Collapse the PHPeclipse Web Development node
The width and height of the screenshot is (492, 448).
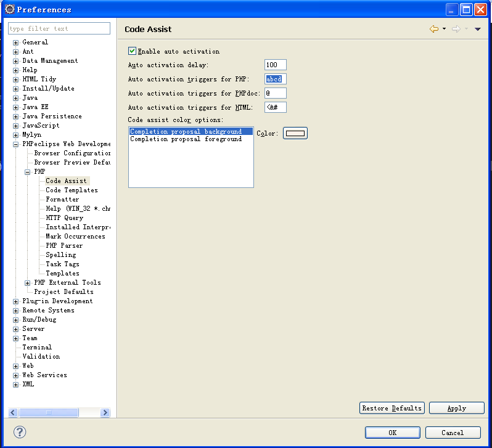(x=16, y=144)
